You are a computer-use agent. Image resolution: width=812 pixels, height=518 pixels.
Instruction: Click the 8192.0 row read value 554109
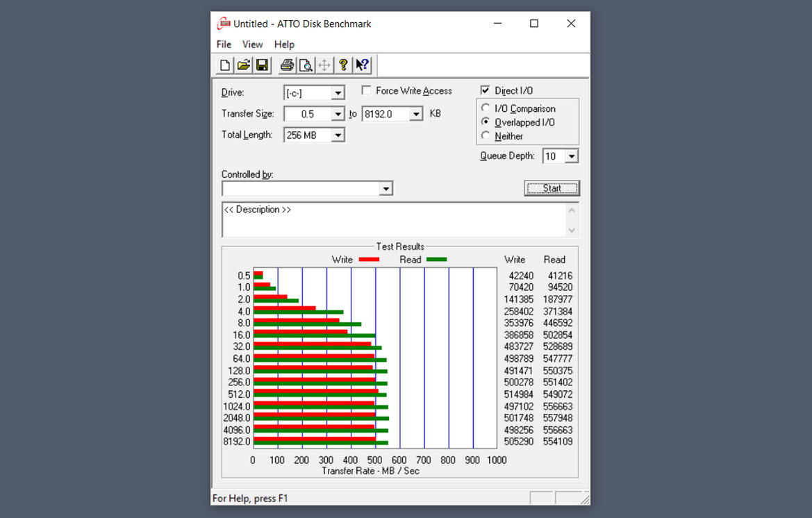558,442
